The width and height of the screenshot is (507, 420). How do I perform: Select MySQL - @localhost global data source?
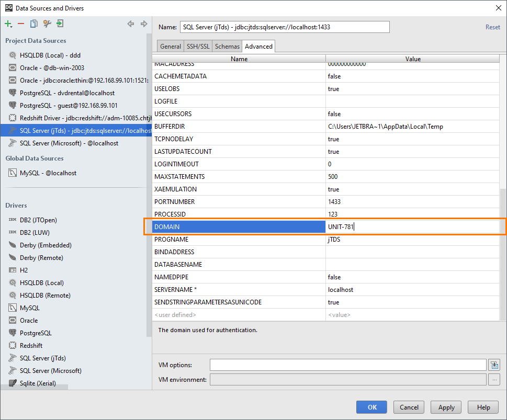[x=48, y=173]
